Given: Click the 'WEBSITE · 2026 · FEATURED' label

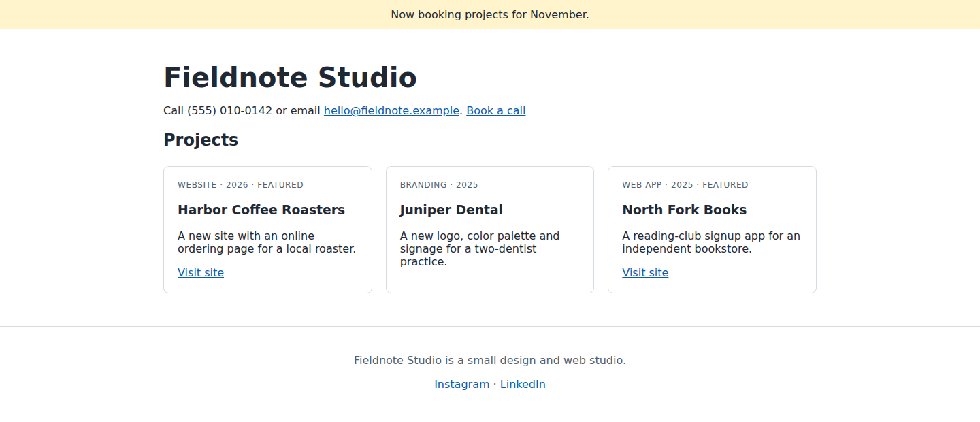Looking at the screenshot, I should (240, 185).
